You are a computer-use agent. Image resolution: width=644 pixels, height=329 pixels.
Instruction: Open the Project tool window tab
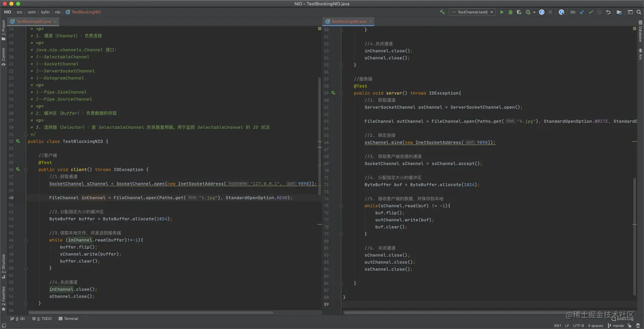point(3,31)
